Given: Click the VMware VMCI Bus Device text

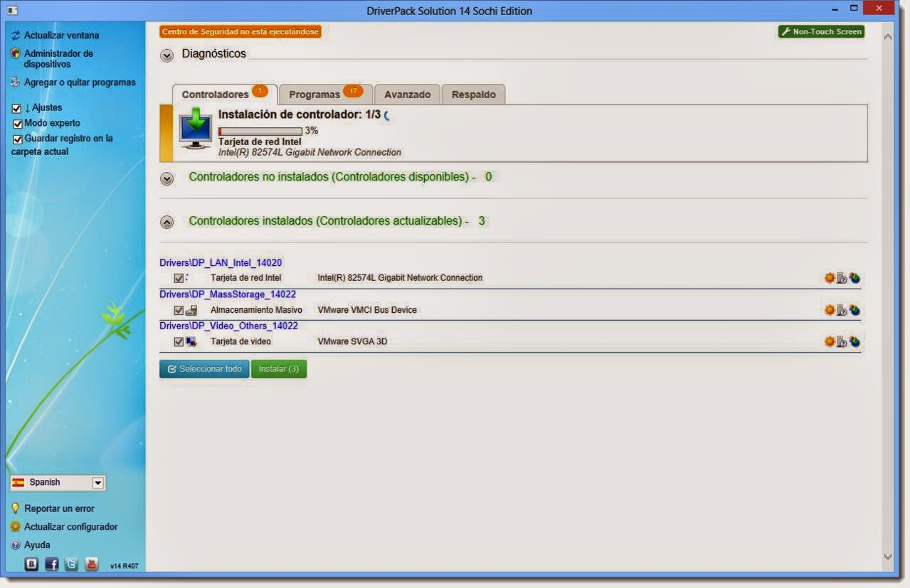Looking at the screenshot, I should (367, 310).
